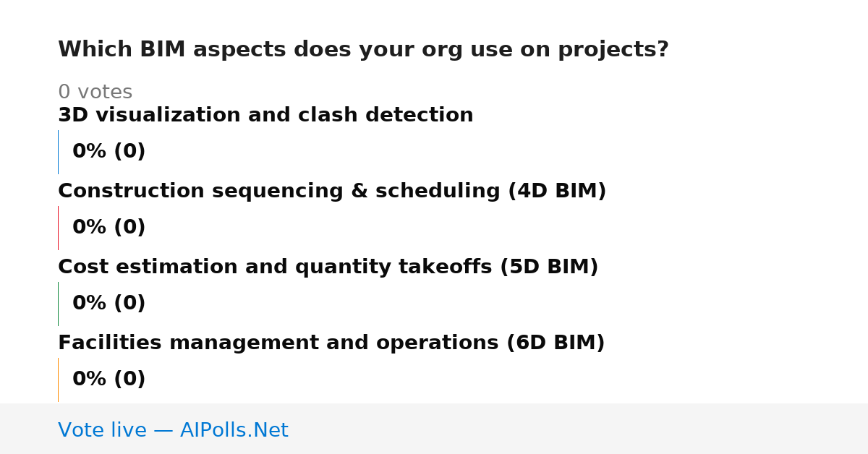Viewport: 868px width, 454px height.
Task: Click the (5D BIM) label text
Action: pyautogui.click(x=549, y=267)
